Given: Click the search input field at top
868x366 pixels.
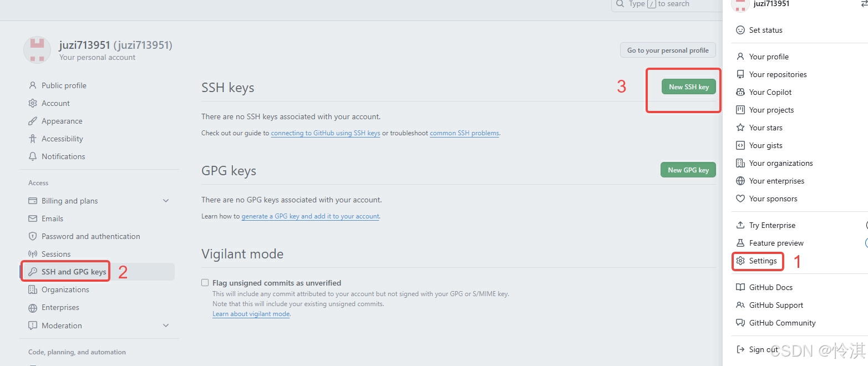Looking at the screenshot, I should pyautogui.click(x=666, y=4).
